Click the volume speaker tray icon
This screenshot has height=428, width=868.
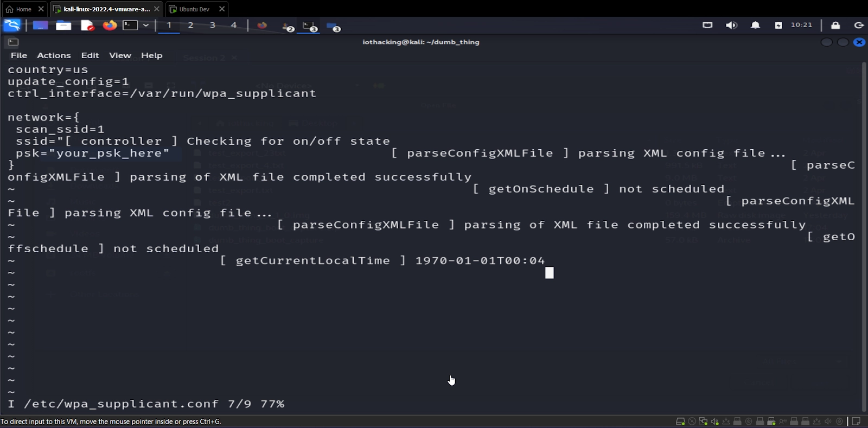[731, 25]
